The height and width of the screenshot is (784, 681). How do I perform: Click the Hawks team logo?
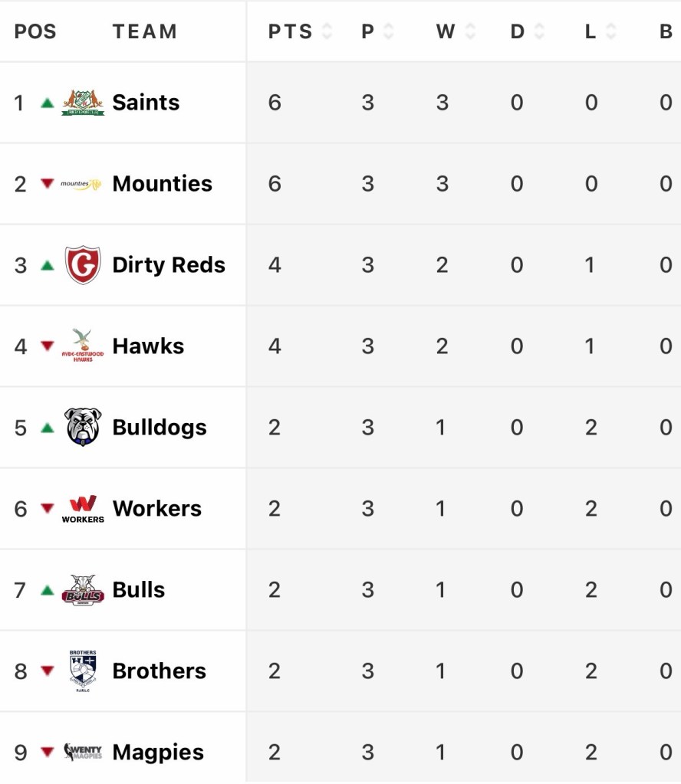[x=83, y=346]
